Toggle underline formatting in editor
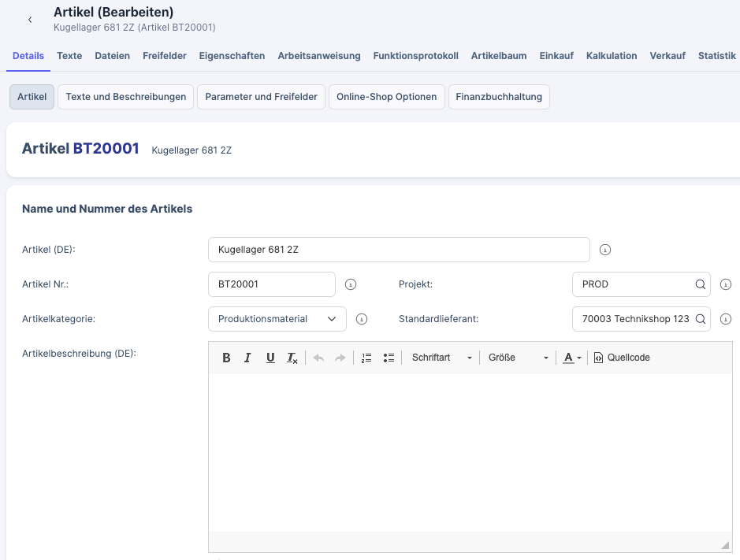Viewport: 740px width, 560px height. click(x=270, y=358)
